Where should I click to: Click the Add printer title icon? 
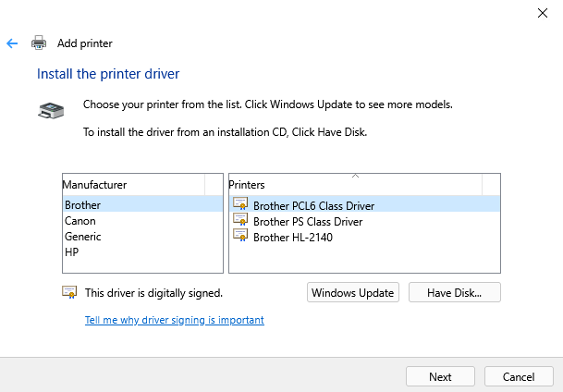click(39, 43)
